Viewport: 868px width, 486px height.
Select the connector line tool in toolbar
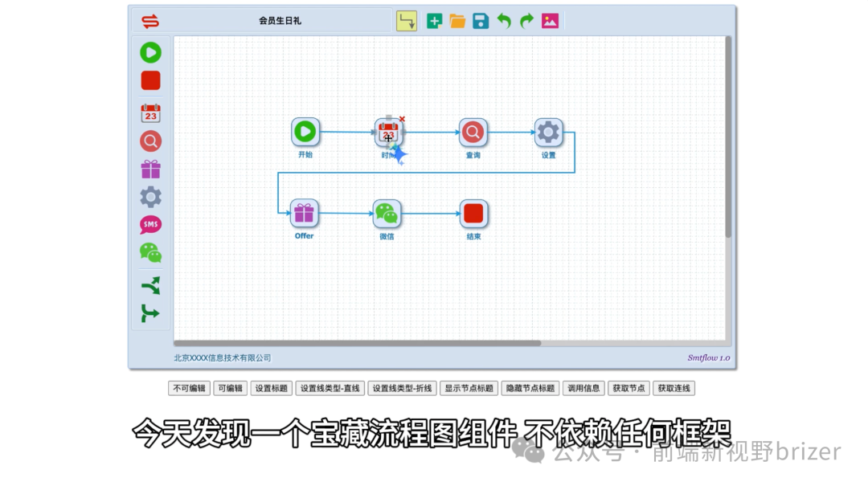click(407, 21)
